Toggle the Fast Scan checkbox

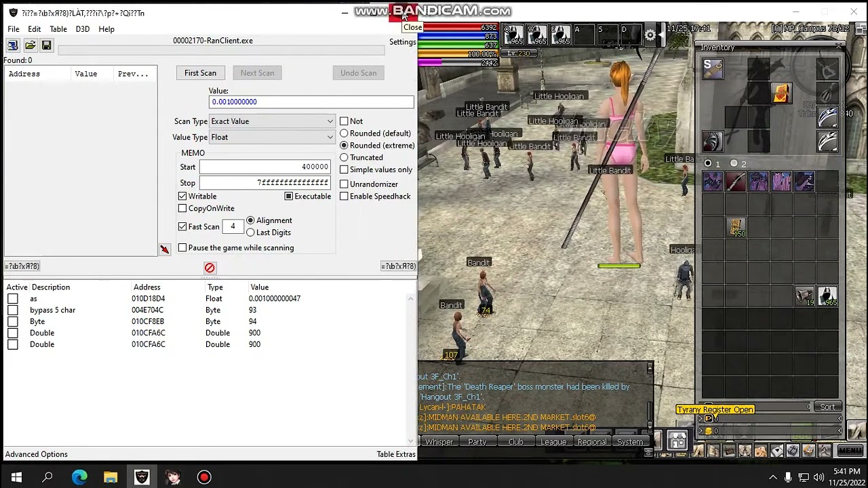pos(182,226)
